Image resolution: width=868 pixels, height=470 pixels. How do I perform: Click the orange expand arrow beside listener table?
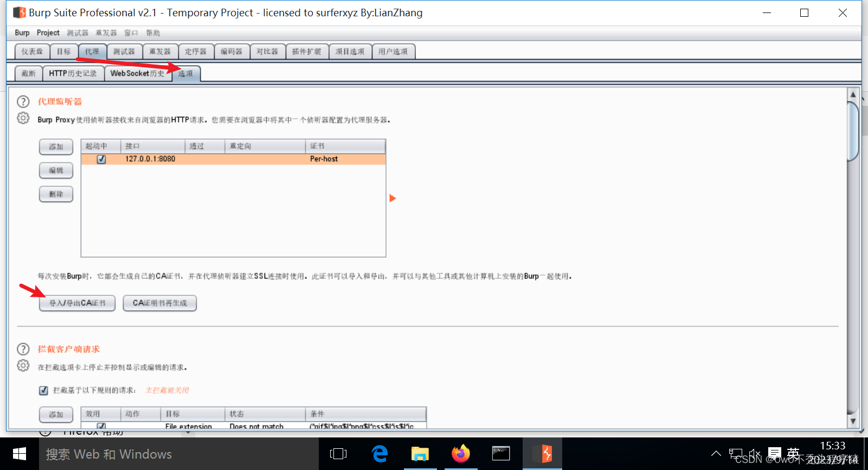[393, 198]
